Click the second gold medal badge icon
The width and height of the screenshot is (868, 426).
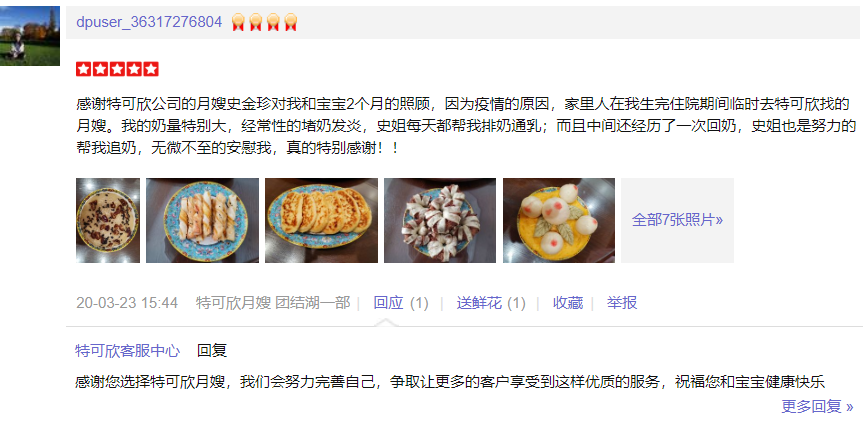[x=255, y=23]
